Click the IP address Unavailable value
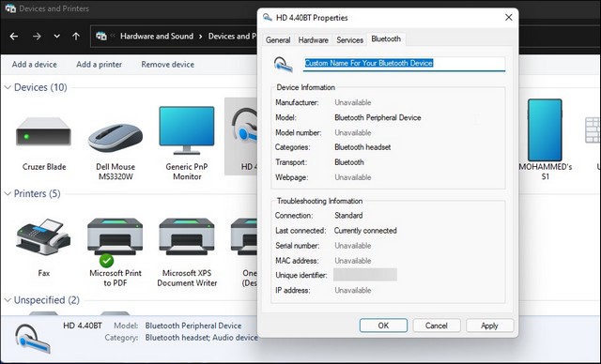The image size is (601, 364). tap(353, 291)
